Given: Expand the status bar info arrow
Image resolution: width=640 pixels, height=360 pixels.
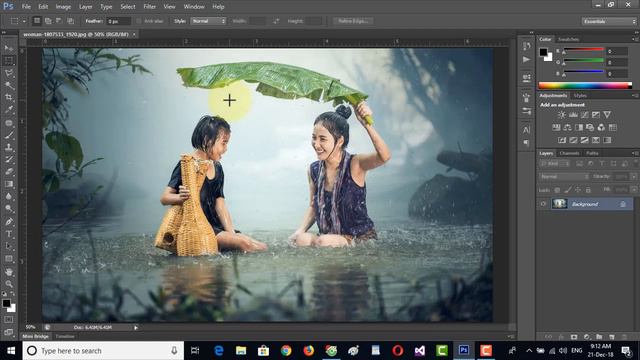Looking at the screenshot, I should pyautogui.click(x=136, y=327).
